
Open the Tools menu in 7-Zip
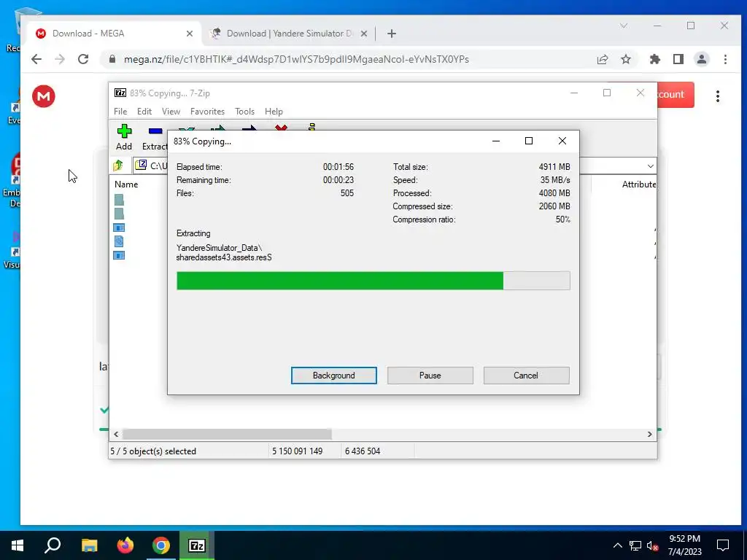[245, 111]
